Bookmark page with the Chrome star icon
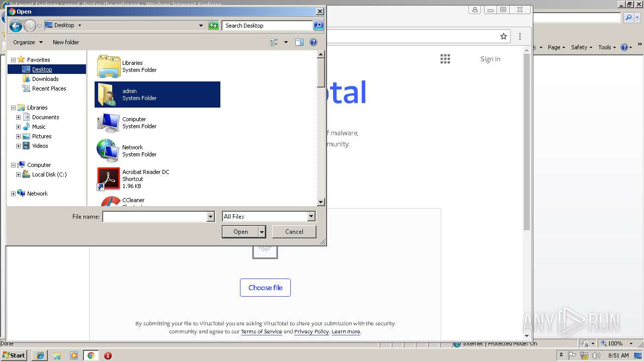 [504, 36]
